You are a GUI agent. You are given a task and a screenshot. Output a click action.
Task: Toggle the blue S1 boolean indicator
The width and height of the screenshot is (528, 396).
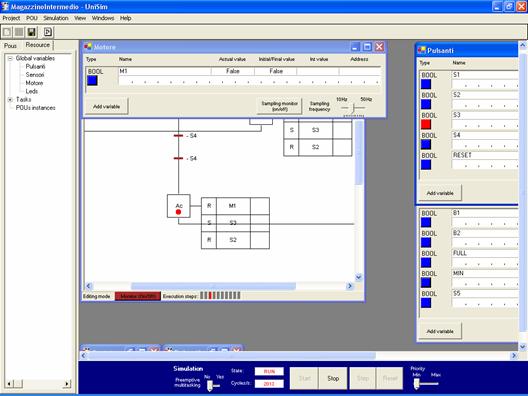click(426, 84)
